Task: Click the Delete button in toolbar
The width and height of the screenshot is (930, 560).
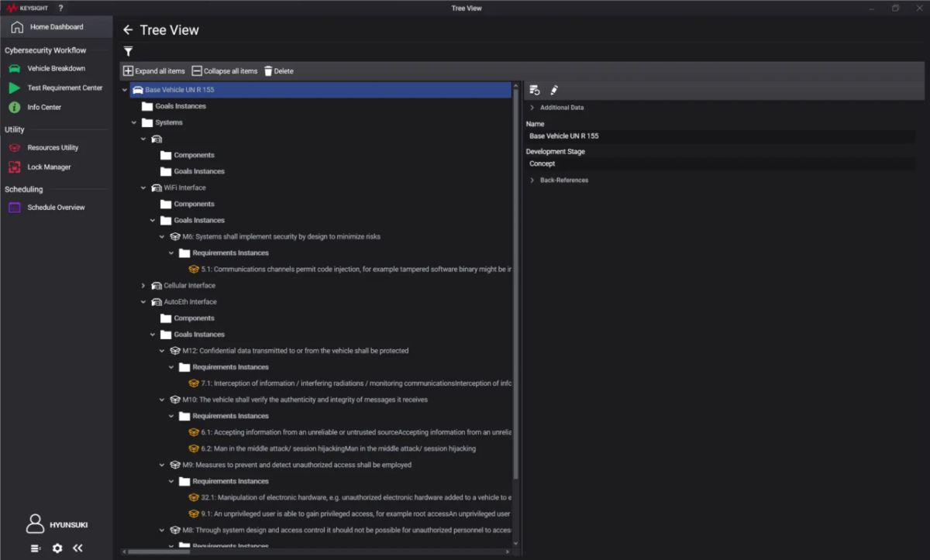Action: coord(279,71)
